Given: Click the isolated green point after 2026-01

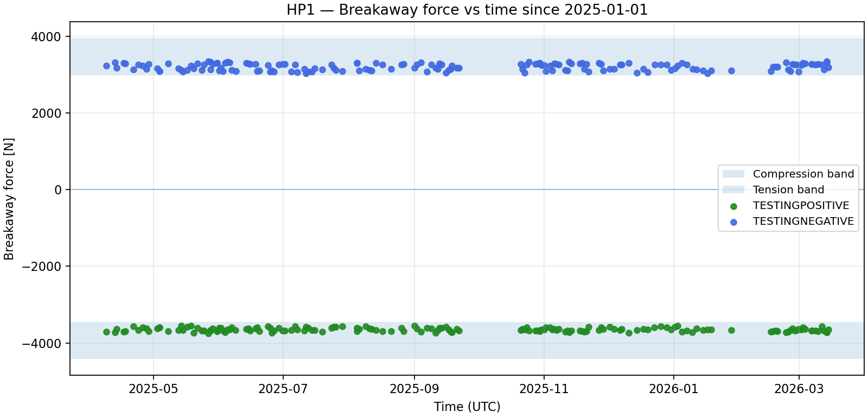Looking at the screenshot, I should point(731,330).
